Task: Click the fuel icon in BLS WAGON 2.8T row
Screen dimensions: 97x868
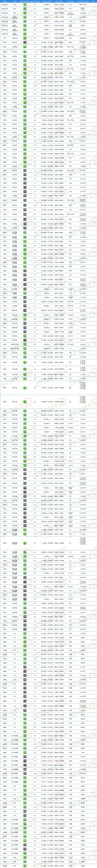Action: pos(25,30)
